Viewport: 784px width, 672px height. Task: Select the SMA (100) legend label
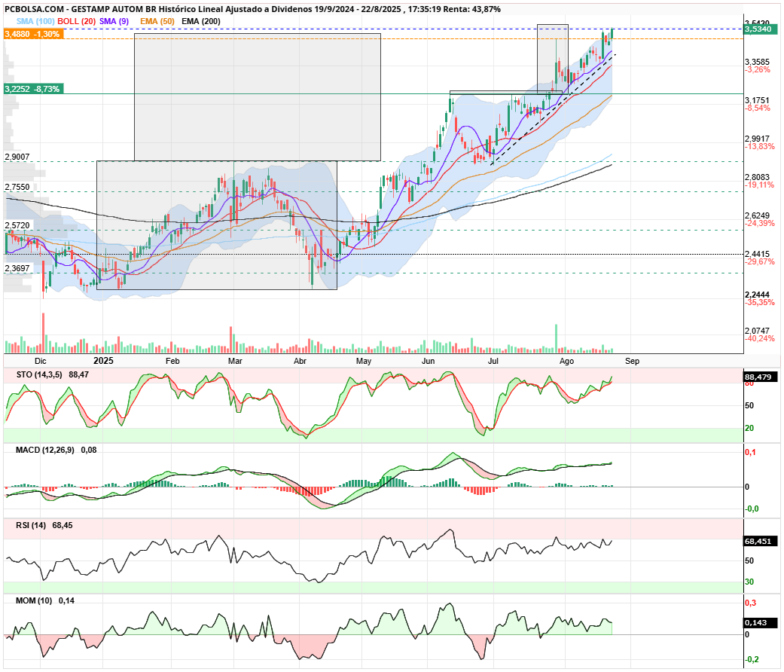pyautogui.click(x=35, y=21)
